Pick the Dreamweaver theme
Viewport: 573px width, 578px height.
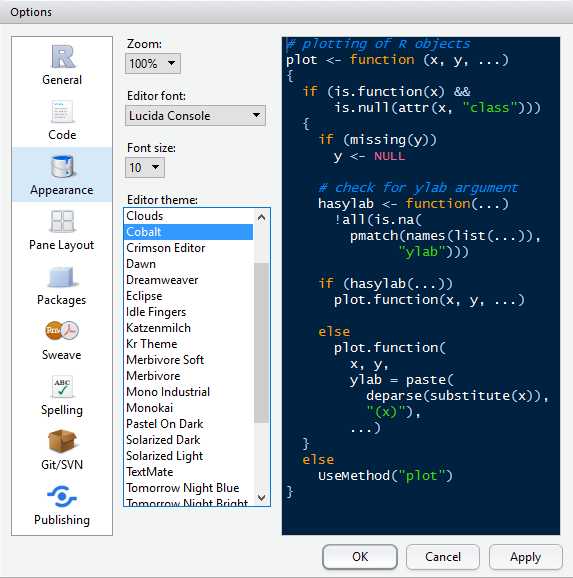(188, 280)
